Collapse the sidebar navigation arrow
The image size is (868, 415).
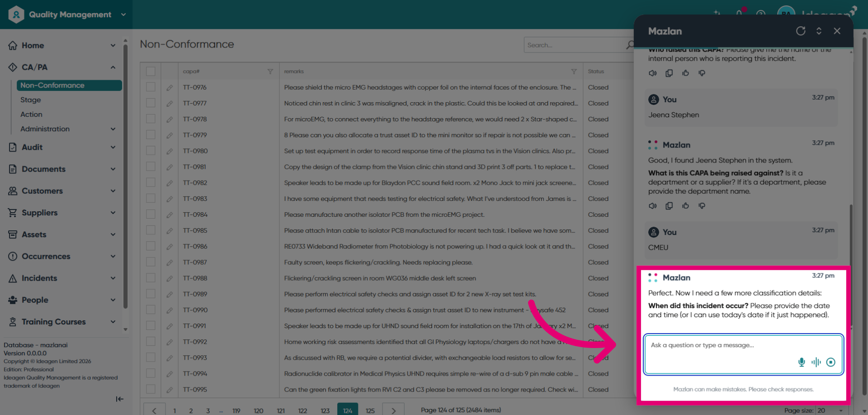pos(119,399)
